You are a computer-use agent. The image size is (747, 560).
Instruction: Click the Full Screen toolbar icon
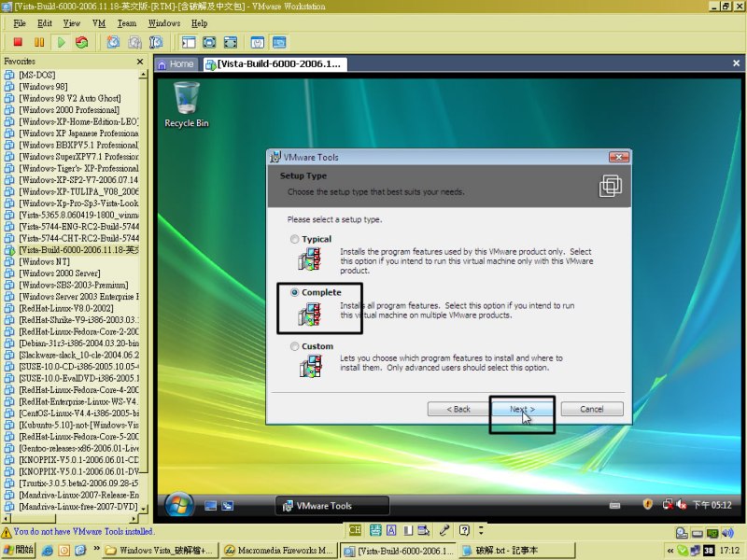click(209, 42)
